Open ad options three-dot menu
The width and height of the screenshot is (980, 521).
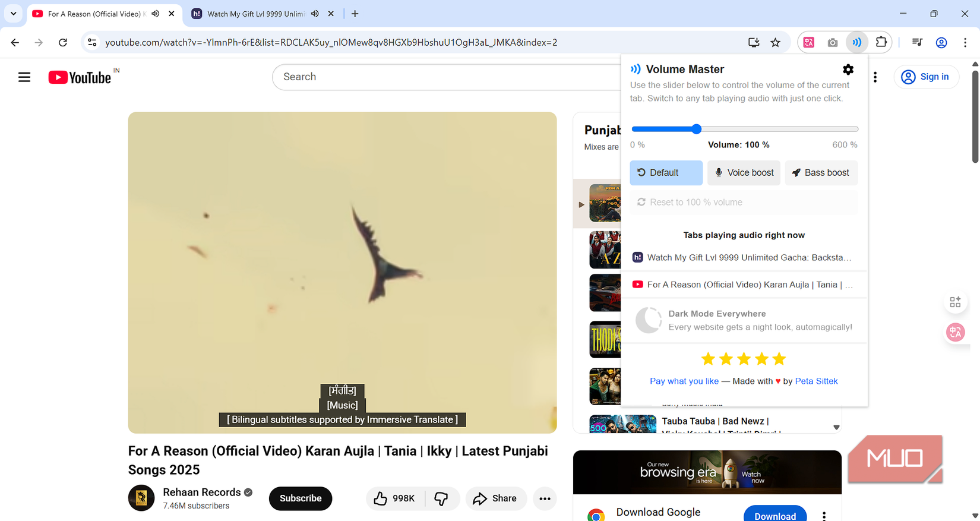pos(824,516)
